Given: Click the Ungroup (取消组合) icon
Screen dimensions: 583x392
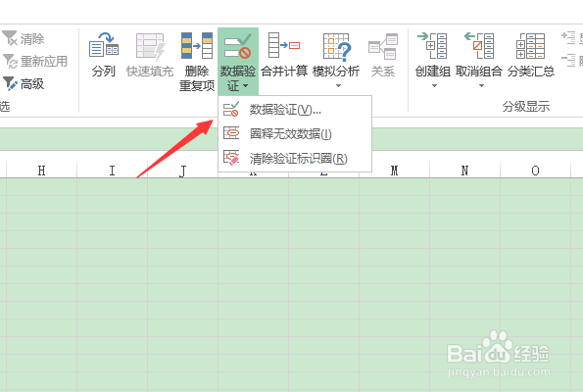Looking at the screenshot, I should pos(479,46).
